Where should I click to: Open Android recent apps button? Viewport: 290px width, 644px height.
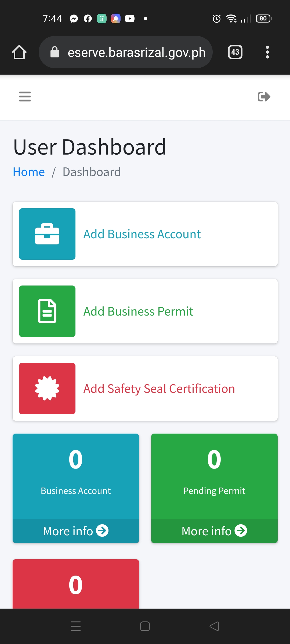point(76,626)
